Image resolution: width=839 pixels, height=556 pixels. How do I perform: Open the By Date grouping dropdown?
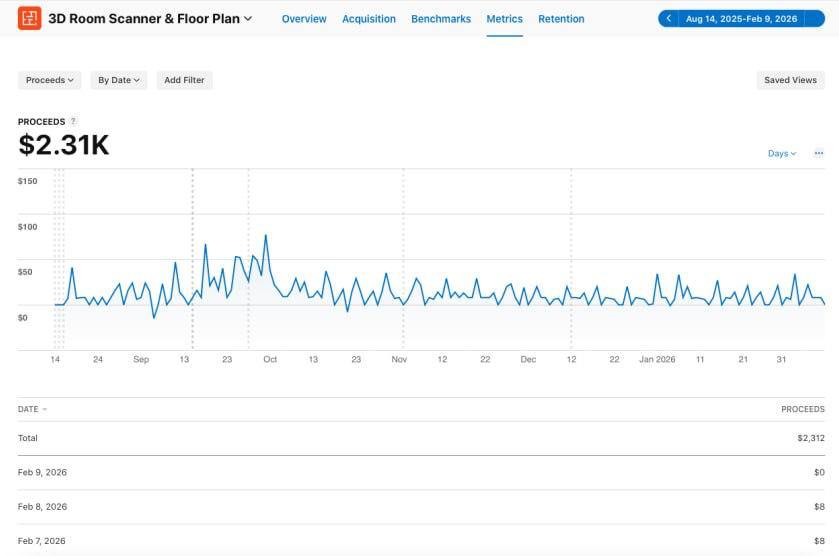tap(119, 80)
